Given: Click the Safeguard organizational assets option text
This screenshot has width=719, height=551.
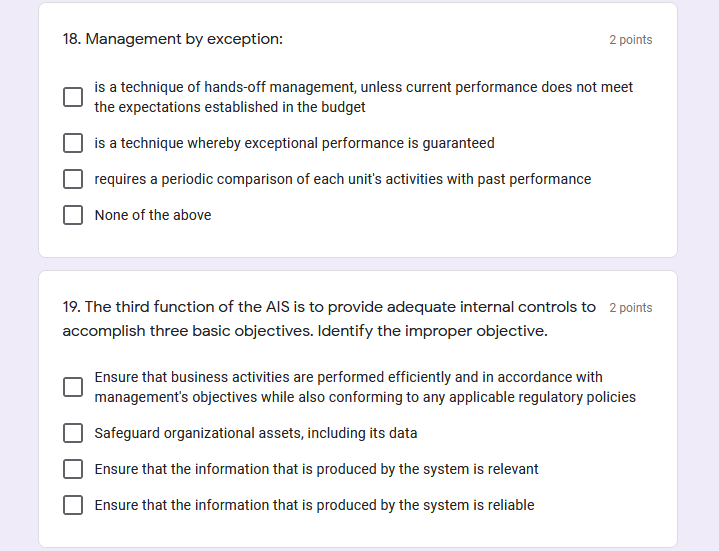Looking at the screenshot, I should coord(256,433).
